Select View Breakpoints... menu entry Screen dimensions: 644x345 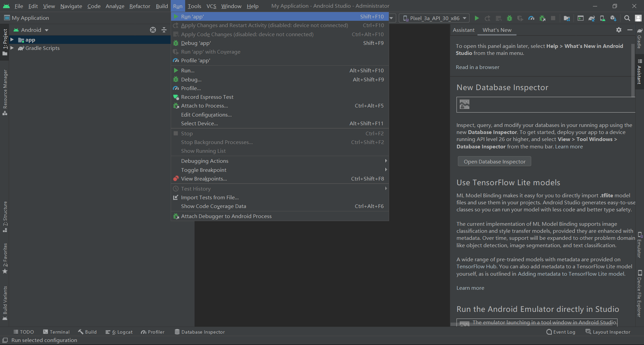pyautogui.click(x=280, y=179)
